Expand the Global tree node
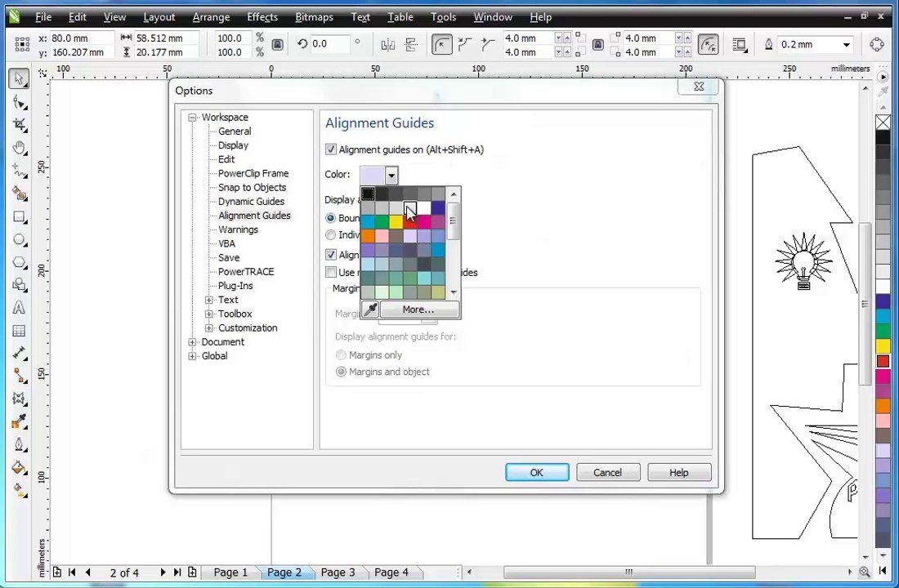Image resolution: width=899 pixels, height=588 pixels. (193, 356)
